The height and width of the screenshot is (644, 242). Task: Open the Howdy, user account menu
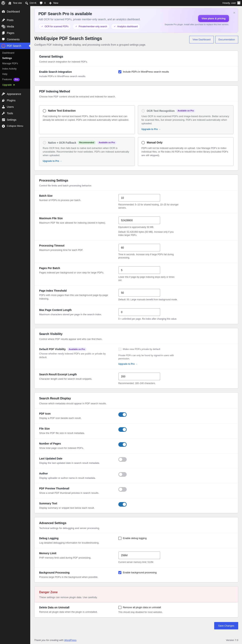click(x=231, y=3)
